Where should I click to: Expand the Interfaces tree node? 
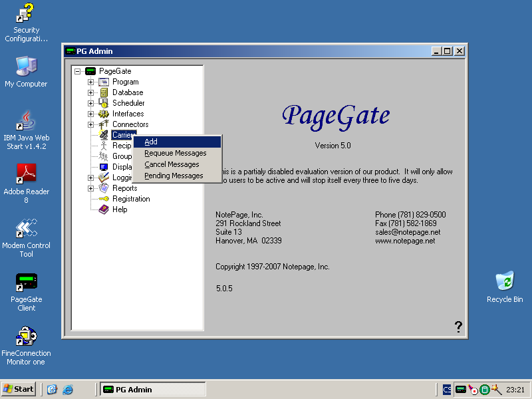pos(90,114)
